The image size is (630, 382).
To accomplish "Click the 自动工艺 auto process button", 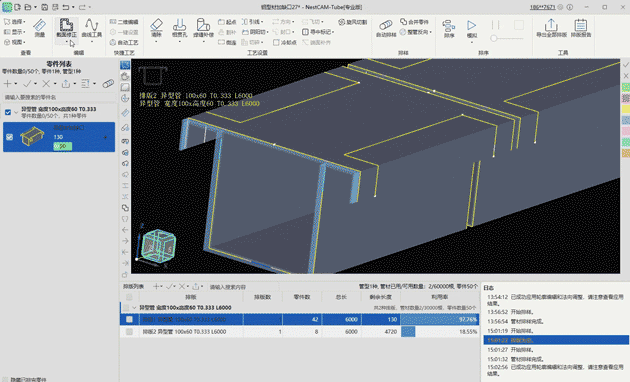I will tap(124, 42).
